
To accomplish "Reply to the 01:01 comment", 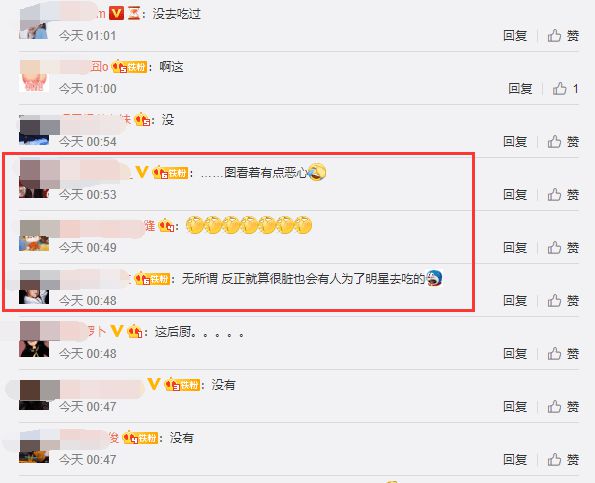I will tap(515, 36).
